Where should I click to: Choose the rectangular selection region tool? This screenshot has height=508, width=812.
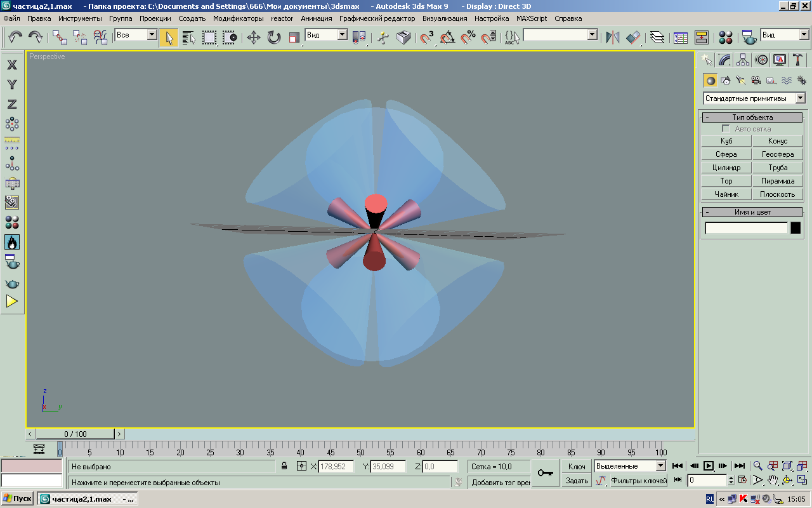pyautogui.click(x=209, y=37)
